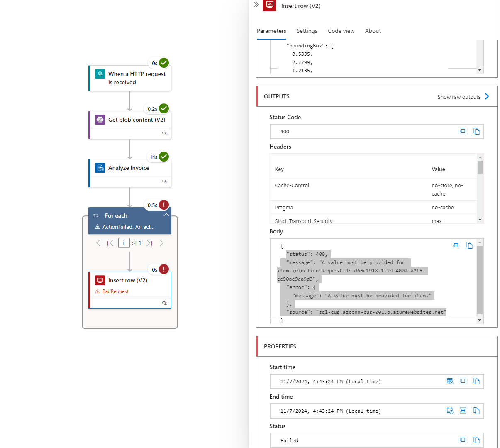Copy the Body output content
The width and height of the screenshot is (500, 448).
[469, 245]
